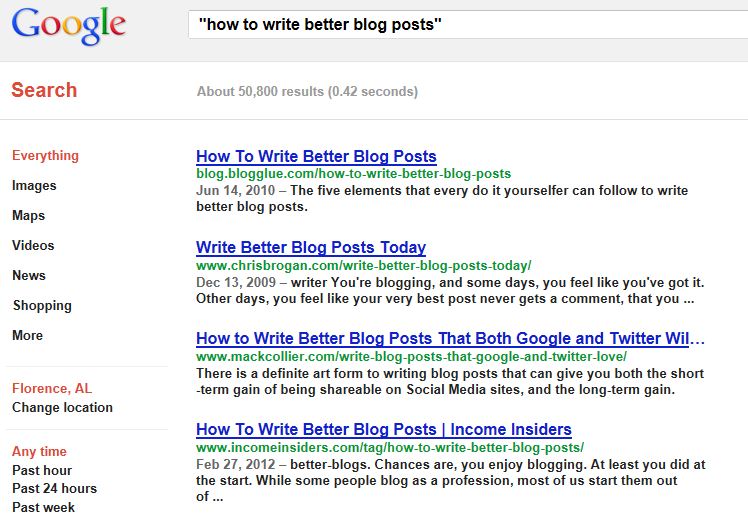Filter results to Past 24 hours

coord(54,488)
